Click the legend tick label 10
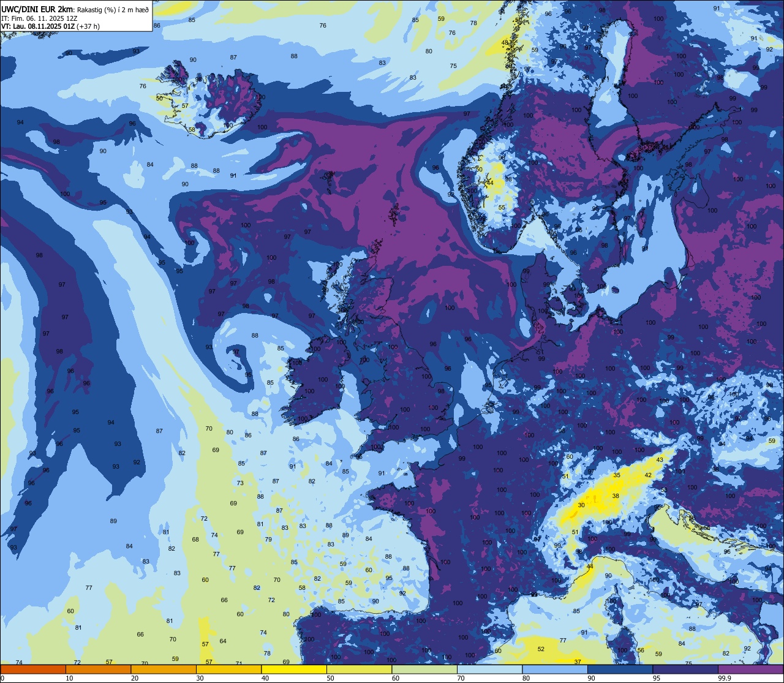 pos(69,678)
